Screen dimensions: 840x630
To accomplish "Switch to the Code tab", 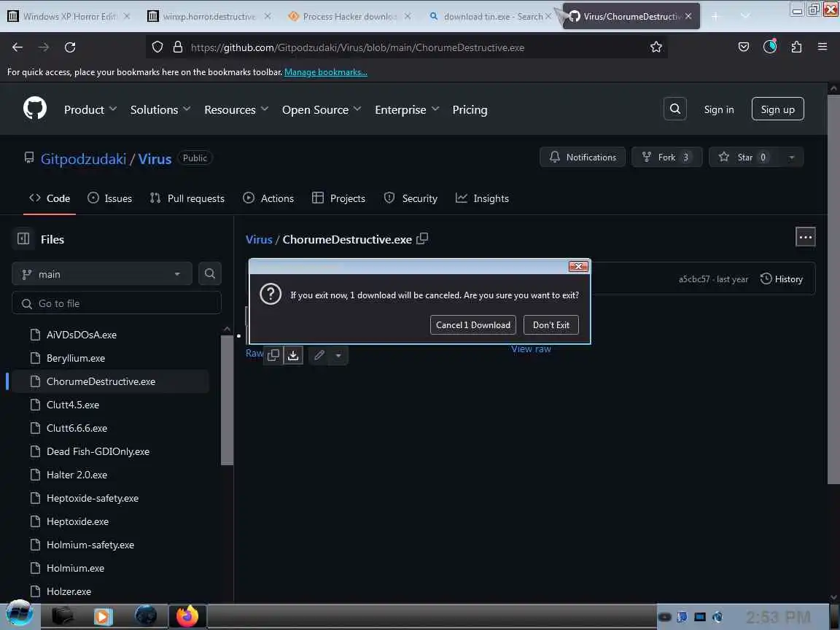I will (x=50, y=198).
